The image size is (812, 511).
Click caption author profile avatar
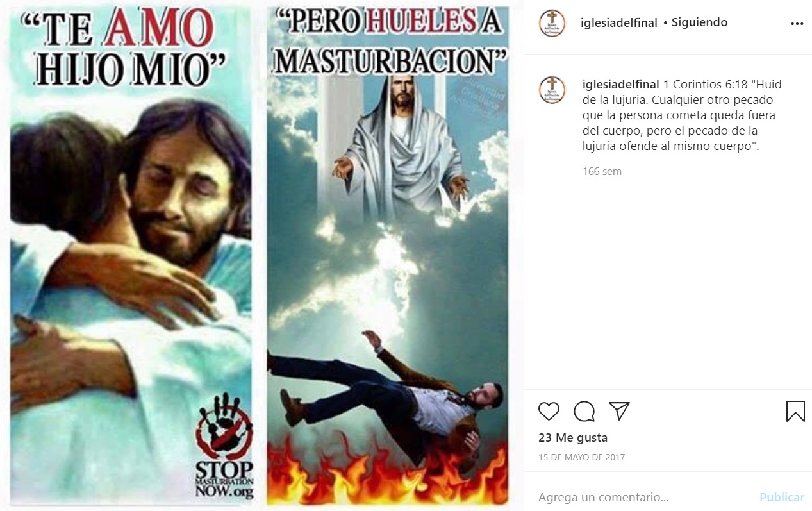552,90
